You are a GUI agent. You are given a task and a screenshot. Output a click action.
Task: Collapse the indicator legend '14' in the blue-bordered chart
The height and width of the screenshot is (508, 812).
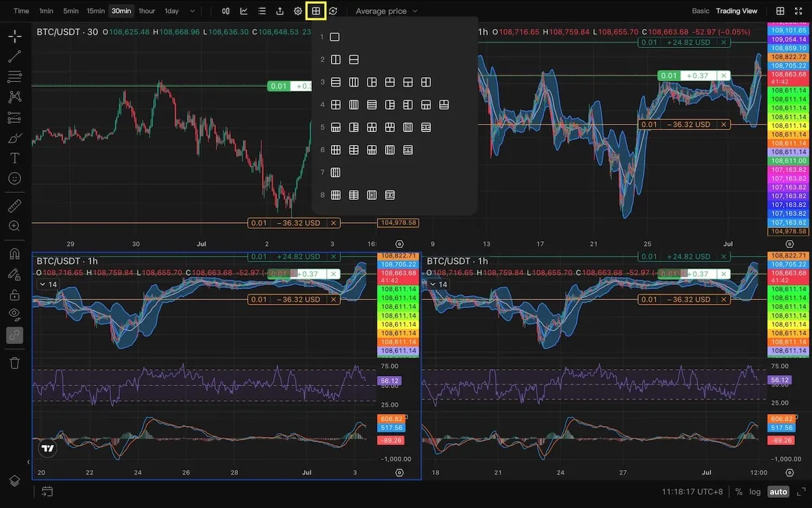[49, 284]
